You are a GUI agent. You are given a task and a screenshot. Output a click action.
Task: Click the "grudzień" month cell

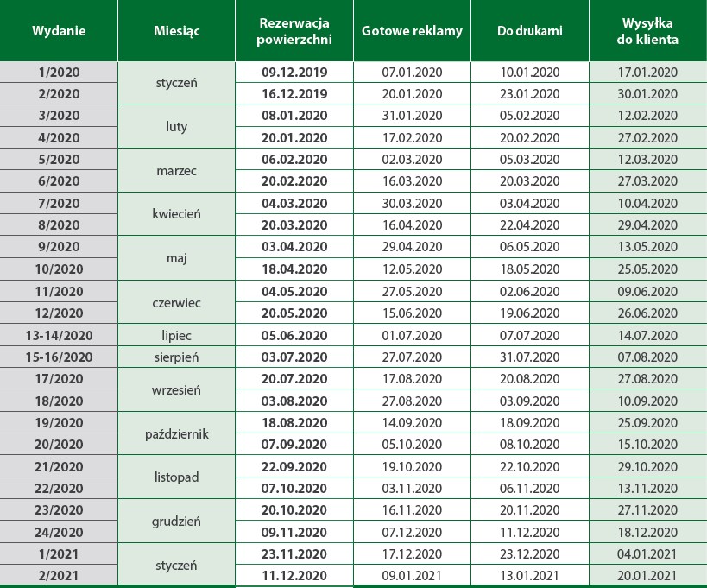[x=176, y=522]
